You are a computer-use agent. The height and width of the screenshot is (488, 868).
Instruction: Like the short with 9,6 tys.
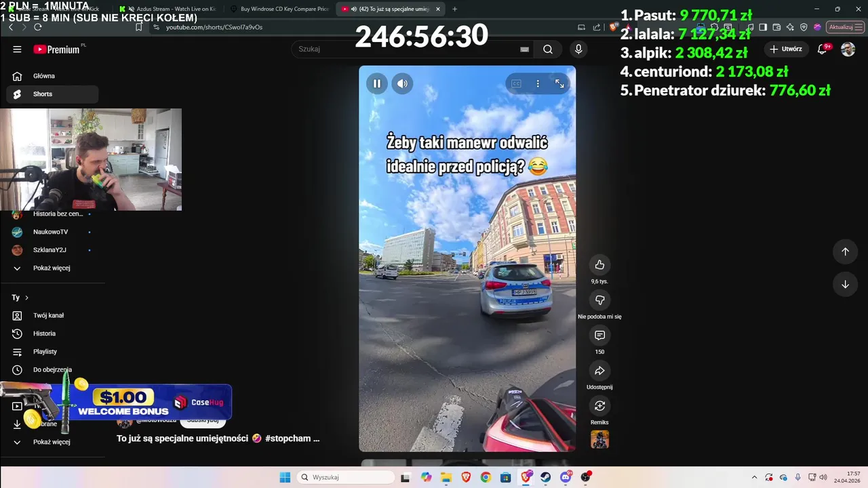coord(599,264)
